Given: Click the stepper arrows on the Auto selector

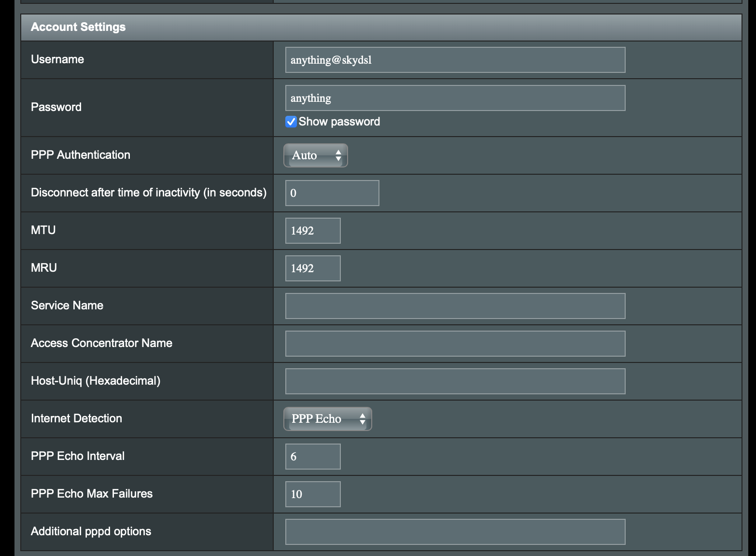Looking at the screenshot, I should (x=339, y=155).
